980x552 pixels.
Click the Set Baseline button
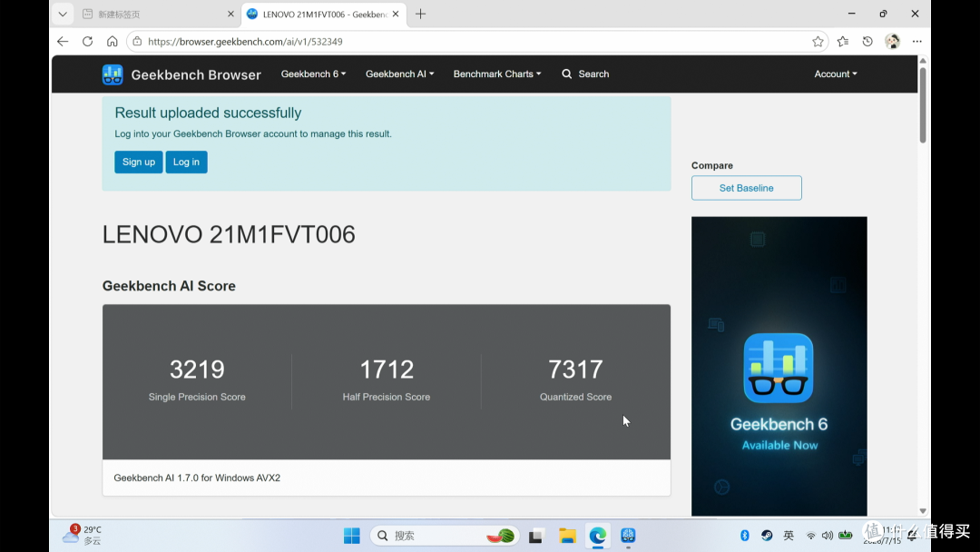(746, 188)
